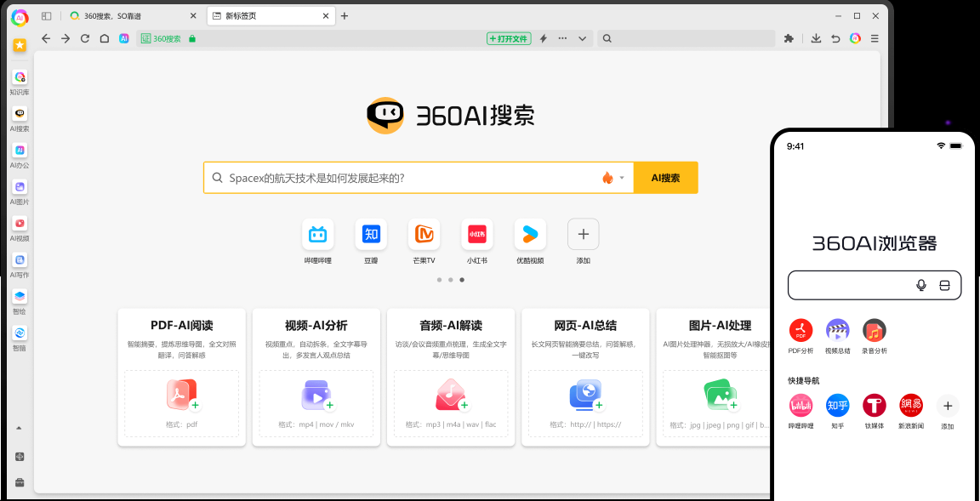The image size is (980, 501).
Task: Tap 视频总结 on the phone screen
Action: click(x=837, y=337)
